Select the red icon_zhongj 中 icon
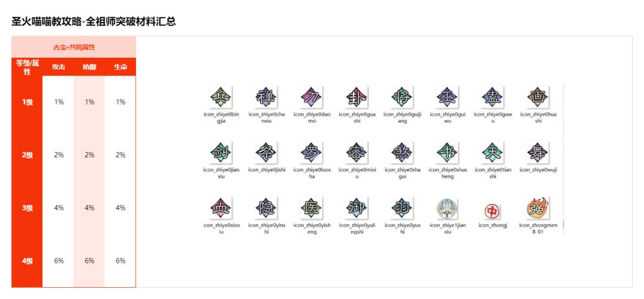Image resolution: width=644 pixels, height=299 pixels. click(x=493, y=210)
